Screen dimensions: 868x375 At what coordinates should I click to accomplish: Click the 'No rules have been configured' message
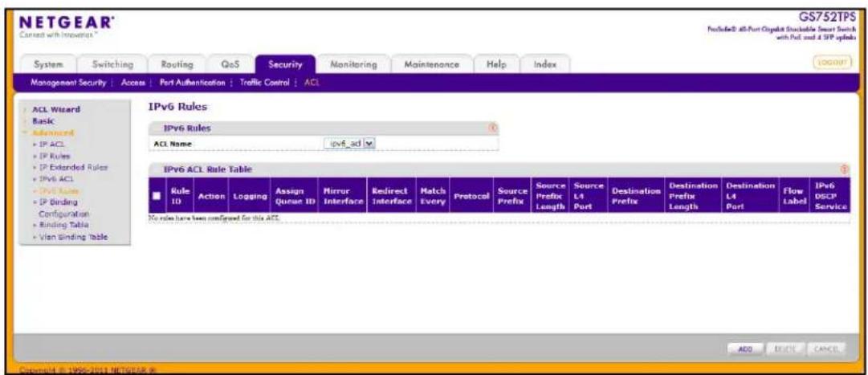pos(213,218)
